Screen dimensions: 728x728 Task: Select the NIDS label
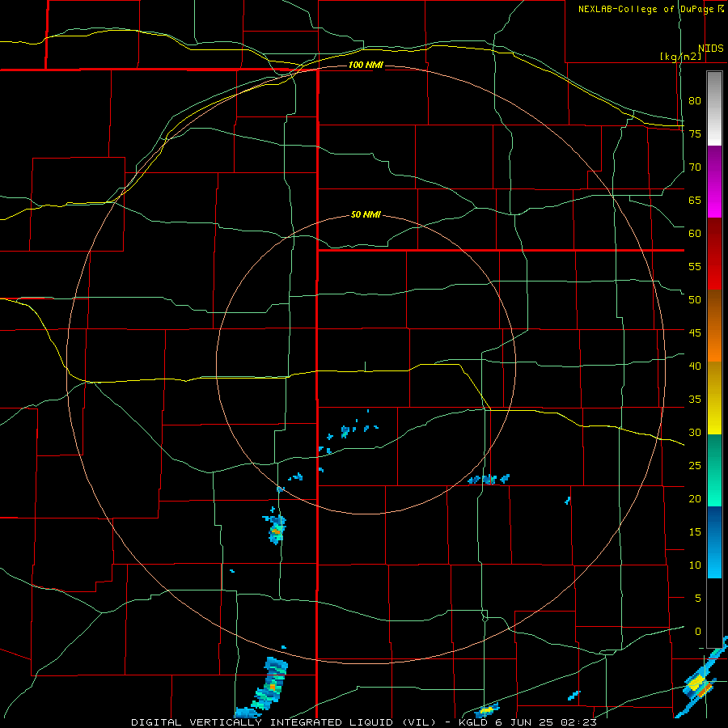pos(710,49)
